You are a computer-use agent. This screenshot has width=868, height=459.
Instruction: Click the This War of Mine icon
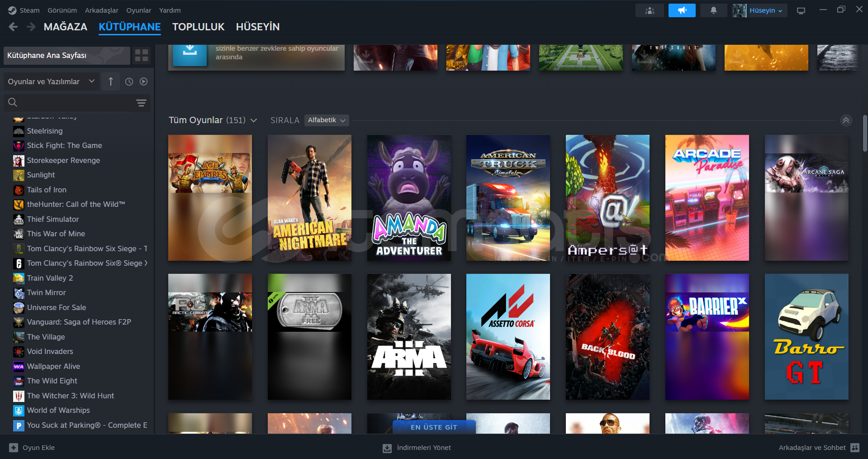(x=19, y=234)
